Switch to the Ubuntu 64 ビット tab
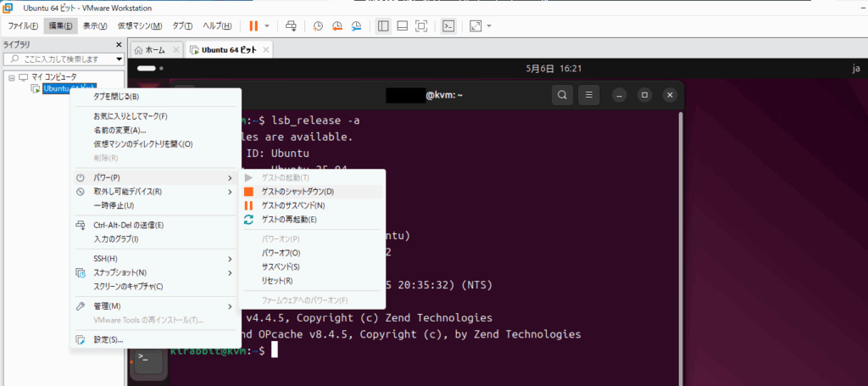This screenshot has width=868, height=386. click(x=229, y=50)
